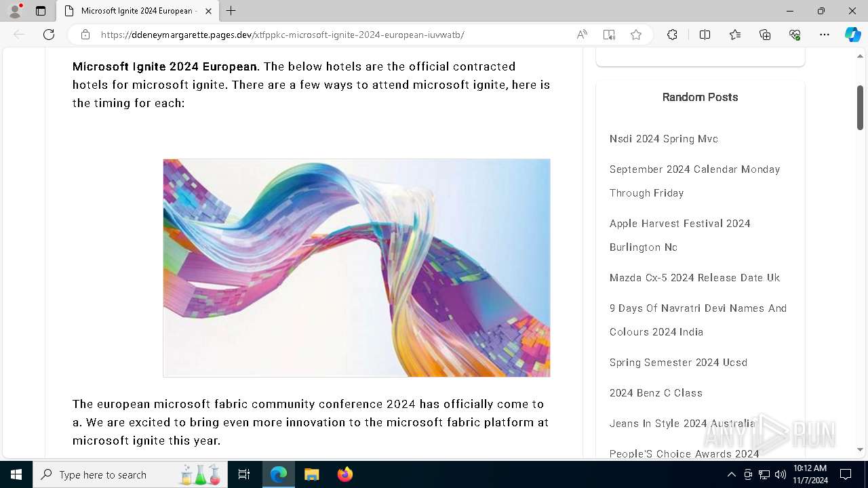Open Task View on the taskbar
This screenshot has height=488, width=868.
[244, 474]
